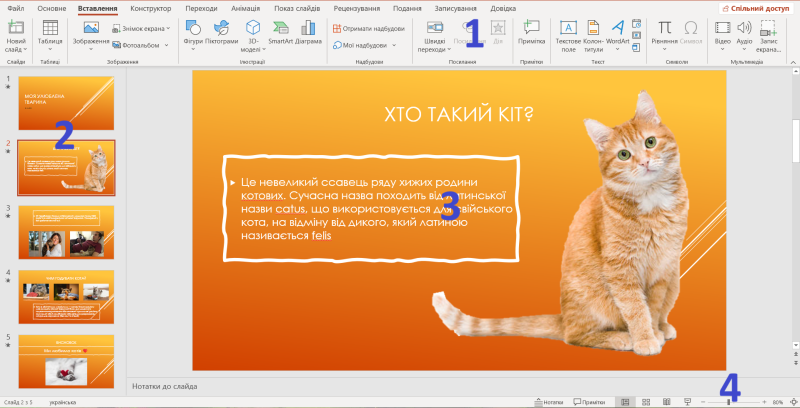Switch to the Анімація tab
Viewport: 800px width, 408px height.
245,9
